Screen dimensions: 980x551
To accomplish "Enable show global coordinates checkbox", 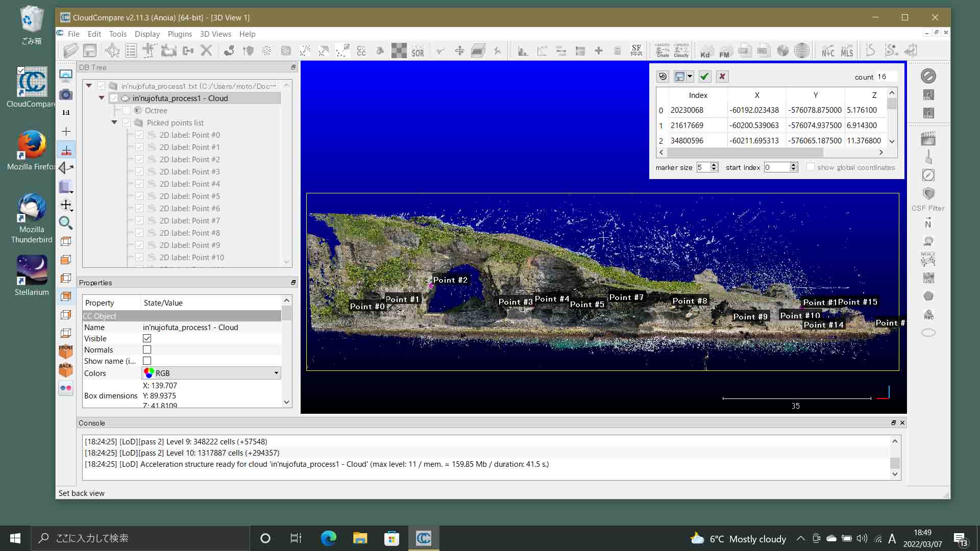I will (811, 167).
